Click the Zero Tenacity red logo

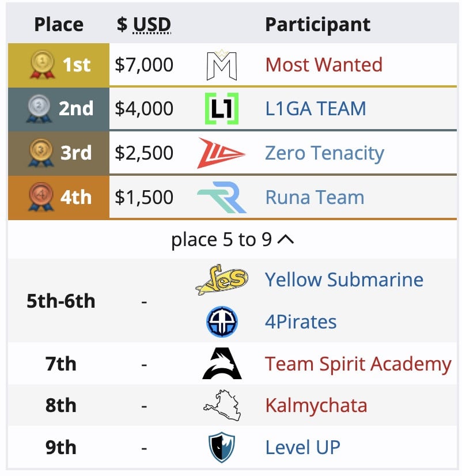click(x=221, y=153)
